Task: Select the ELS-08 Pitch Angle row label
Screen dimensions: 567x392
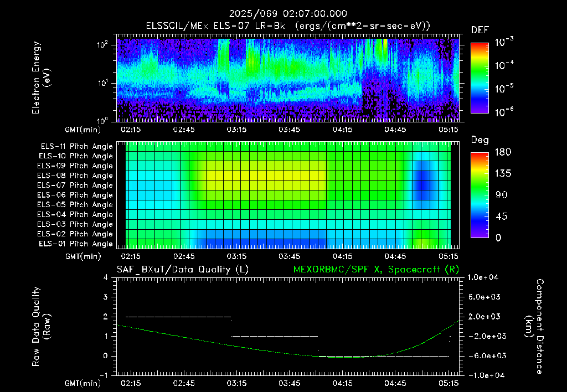Action: (x=75, y=176)
